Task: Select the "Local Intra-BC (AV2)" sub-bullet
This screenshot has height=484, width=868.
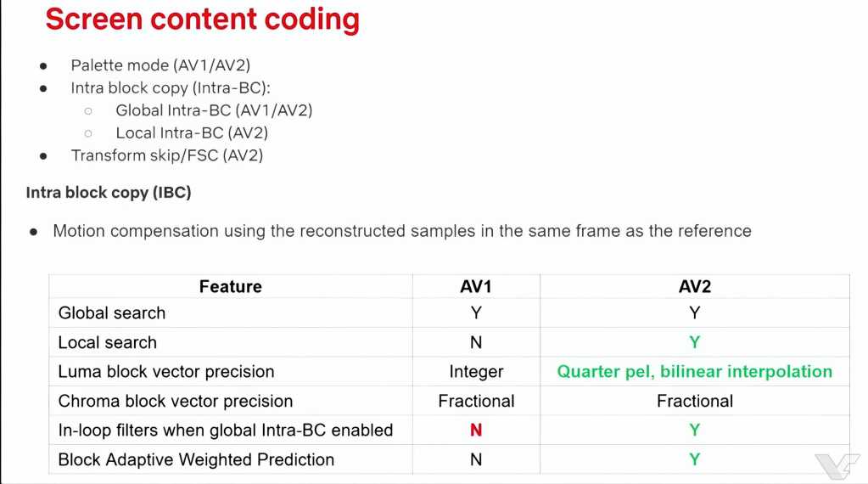Action: [x=192, y=132]
